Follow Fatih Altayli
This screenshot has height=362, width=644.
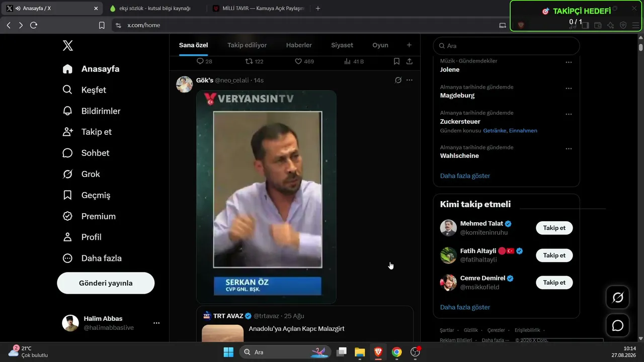click(554, 255)
